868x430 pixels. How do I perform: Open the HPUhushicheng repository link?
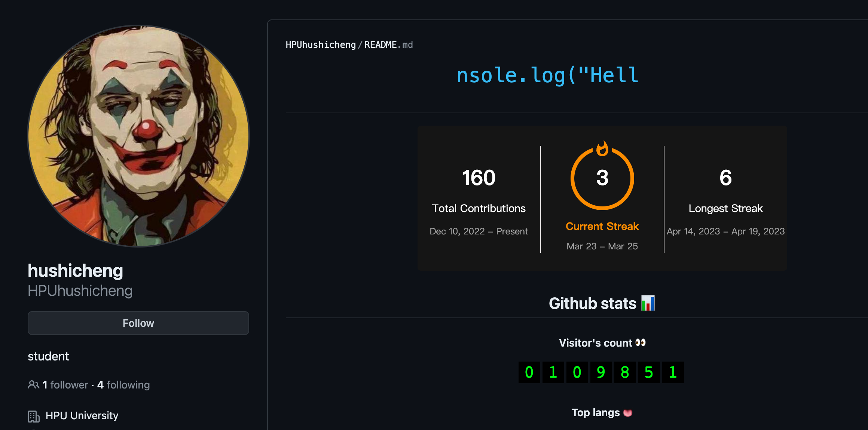point(321,45)
